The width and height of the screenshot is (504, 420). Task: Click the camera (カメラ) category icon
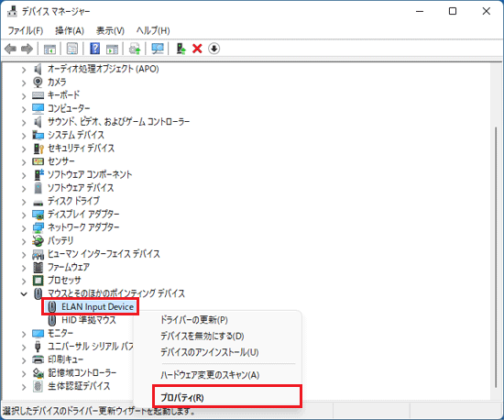click(x=38, y=82)
